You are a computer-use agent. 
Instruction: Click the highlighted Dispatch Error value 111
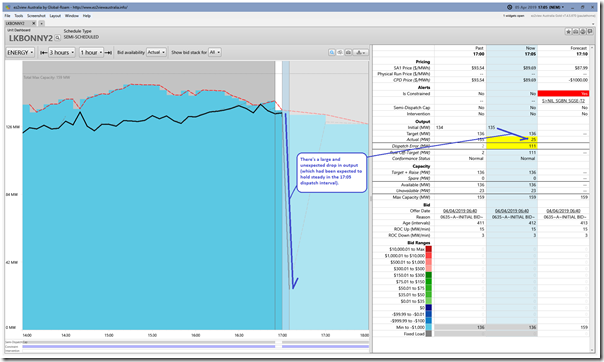pos(532,146)
